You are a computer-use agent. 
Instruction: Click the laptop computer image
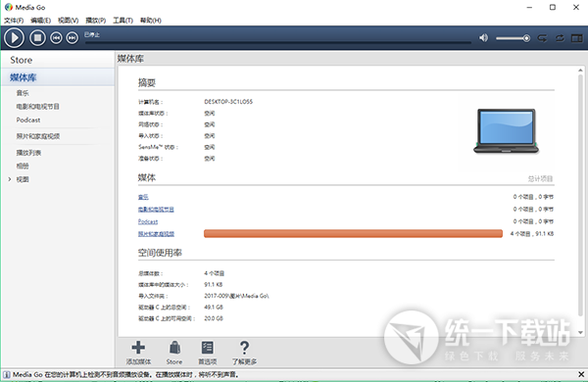[506, 131]
